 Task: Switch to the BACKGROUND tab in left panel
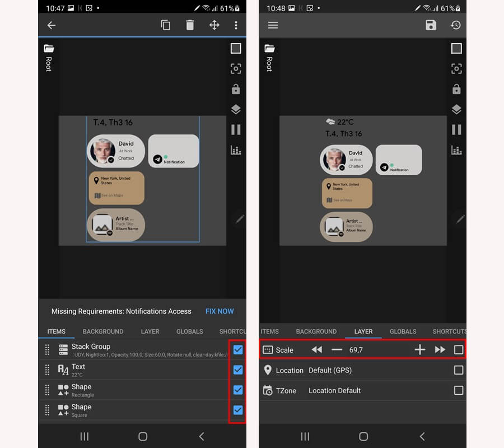point(103,332)
